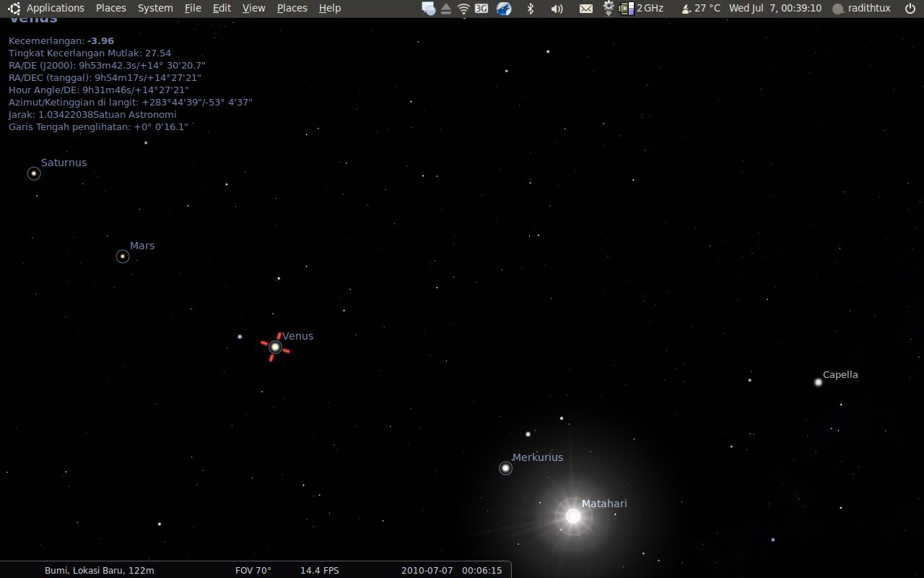The image size is (924, 578).
Task: Open the System menu
Action: 155,8
